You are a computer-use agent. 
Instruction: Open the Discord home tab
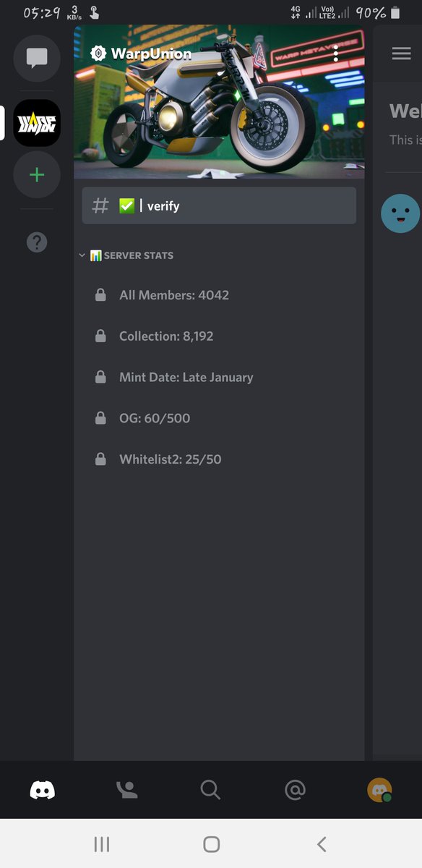(43, 790)
